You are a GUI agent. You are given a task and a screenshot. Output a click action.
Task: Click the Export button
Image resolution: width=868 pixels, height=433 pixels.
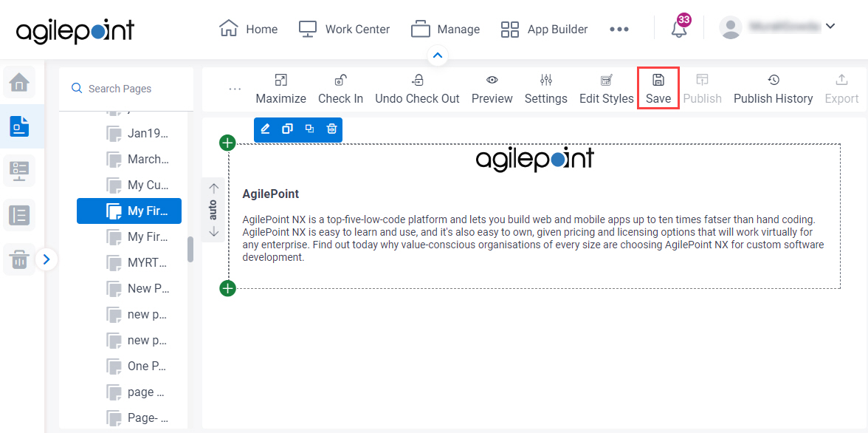pos(841,89)
